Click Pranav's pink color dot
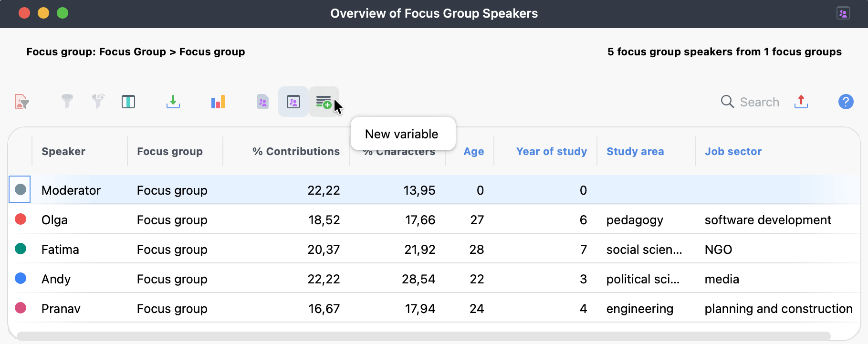Screen dimensions: 868x344 tap(21, 308)
